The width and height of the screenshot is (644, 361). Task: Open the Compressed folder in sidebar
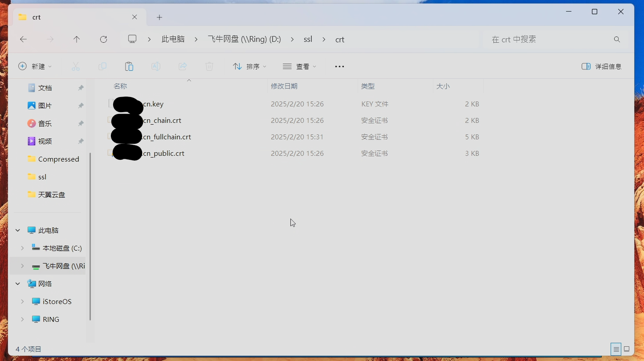[x=58, y=159]
